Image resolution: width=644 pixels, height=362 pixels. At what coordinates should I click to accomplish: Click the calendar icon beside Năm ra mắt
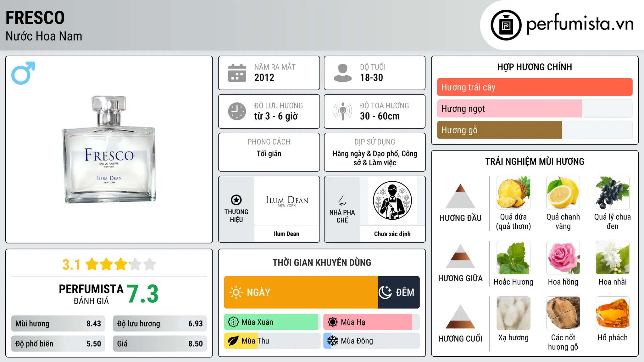[237, 73]
